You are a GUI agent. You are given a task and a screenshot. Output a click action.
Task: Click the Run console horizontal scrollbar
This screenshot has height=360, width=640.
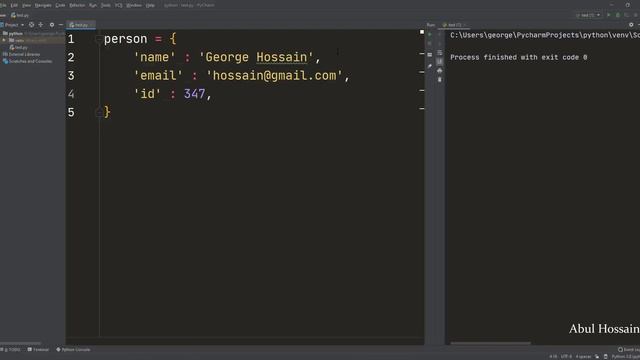tap(490, 343)
